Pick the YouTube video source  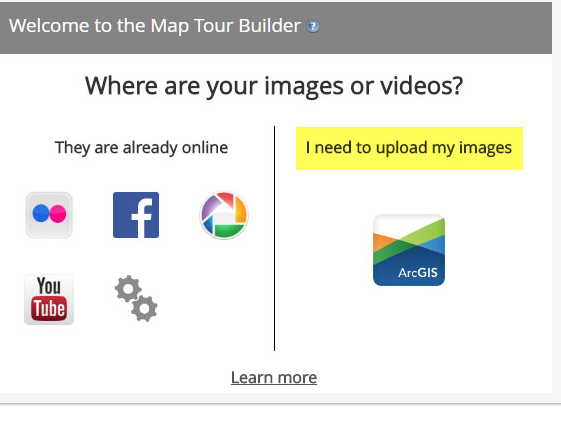click(x=49, y=299)
